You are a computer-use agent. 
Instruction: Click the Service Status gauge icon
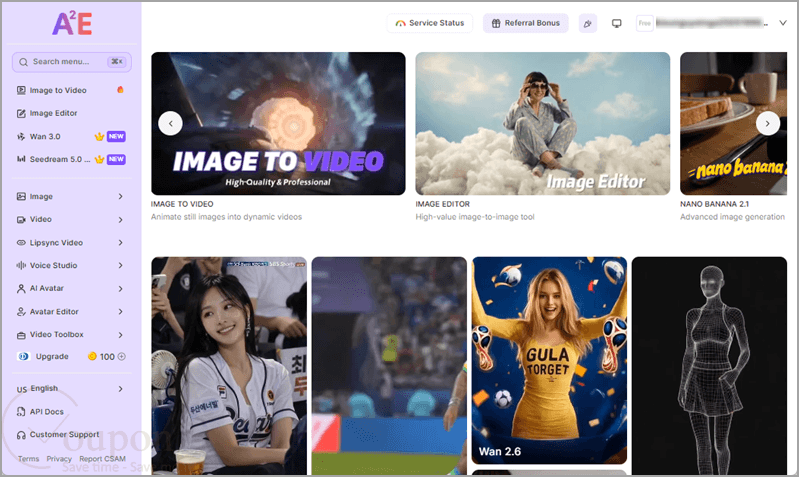(x=401, y=23)
